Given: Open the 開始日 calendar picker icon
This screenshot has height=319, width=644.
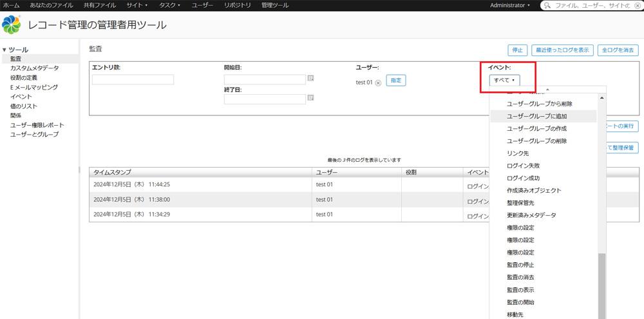Looking at the screenshot, I should [x=311, y=78].
